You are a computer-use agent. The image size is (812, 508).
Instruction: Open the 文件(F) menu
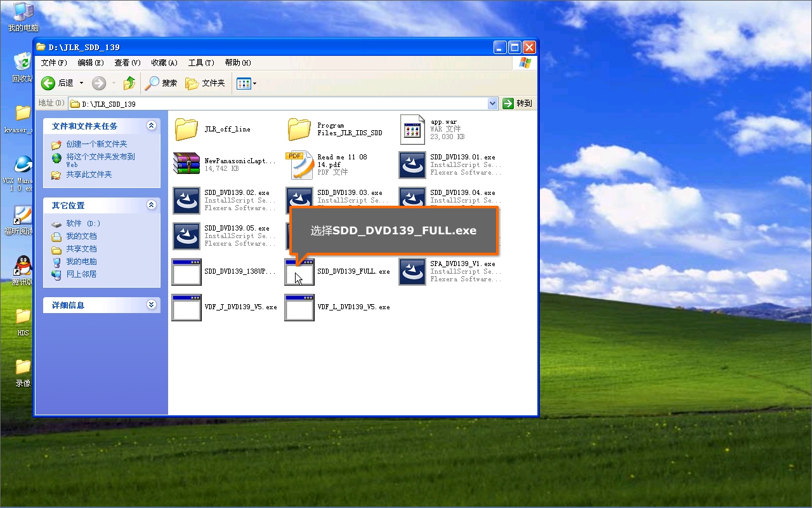click(x=54, y=63)
